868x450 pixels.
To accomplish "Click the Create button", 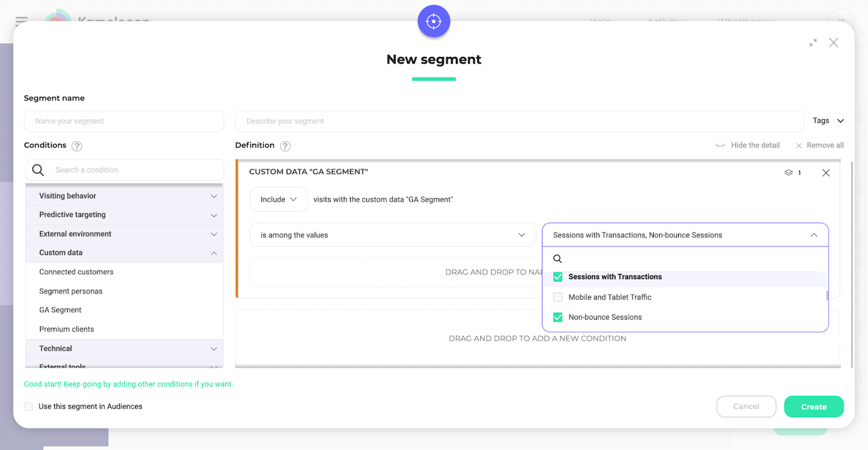I will (x=813, y=407).
